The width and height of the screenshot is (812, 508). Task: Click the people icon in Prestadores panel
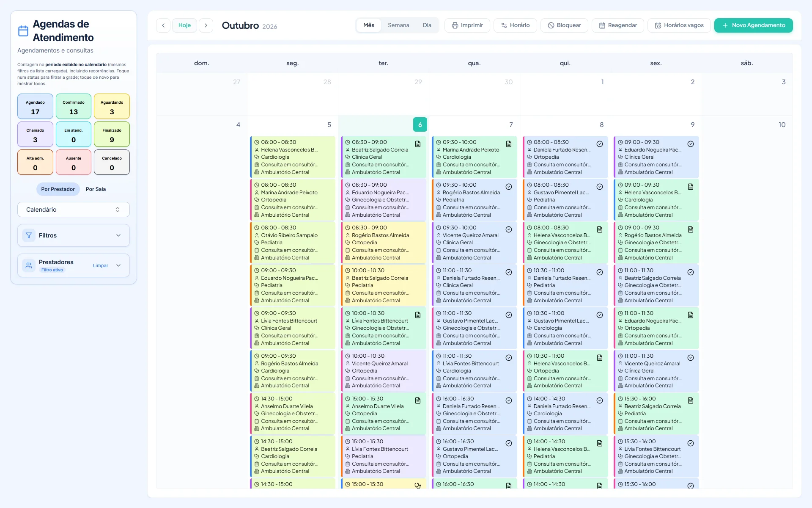pyautogui.click(x=29, y=265)
